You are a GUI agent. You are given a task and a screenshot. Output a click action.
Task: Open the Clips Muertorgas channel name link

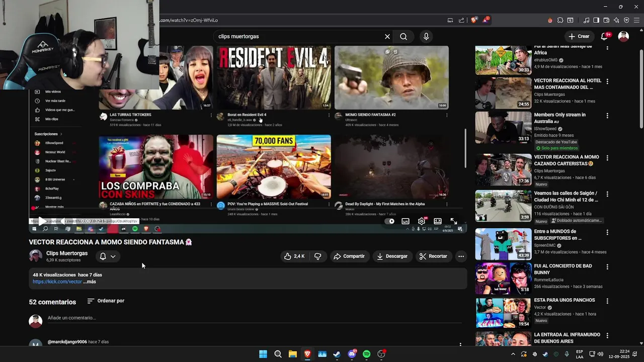click(x=67, y=253)
